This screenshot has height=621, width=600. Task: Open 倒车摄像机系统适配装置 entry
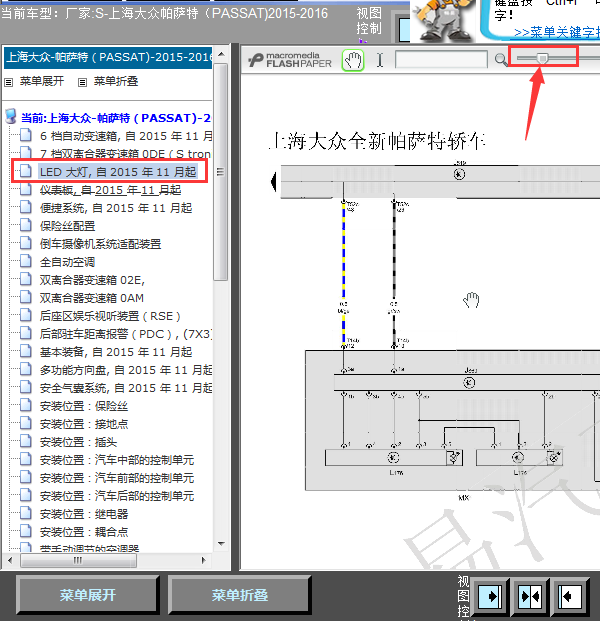point(100,244)
